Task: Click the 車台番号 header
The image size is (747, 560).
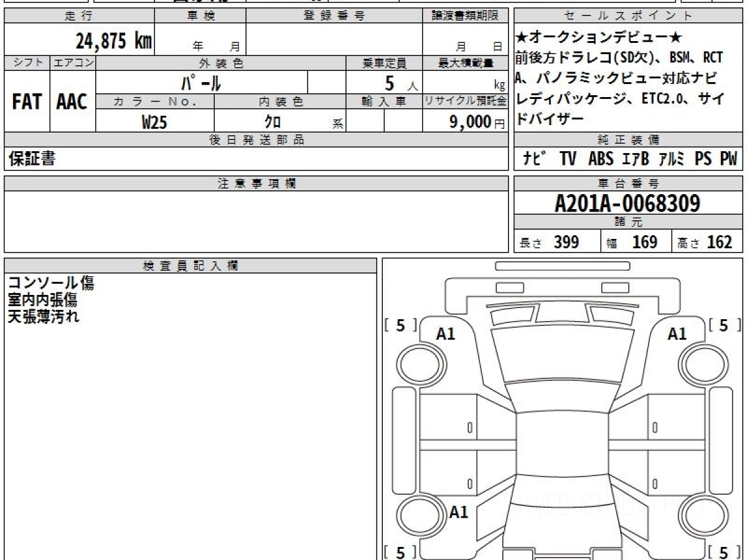Action: pyautogui.click(x=629, y=183)
